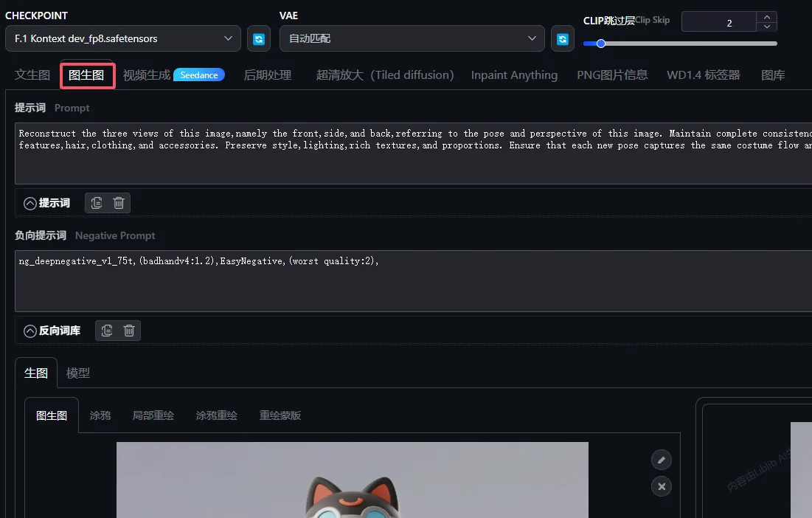Adjust the Clip Skip slider handle
Viewport: 812px width, 518px height.
click(x=601, y=44)
